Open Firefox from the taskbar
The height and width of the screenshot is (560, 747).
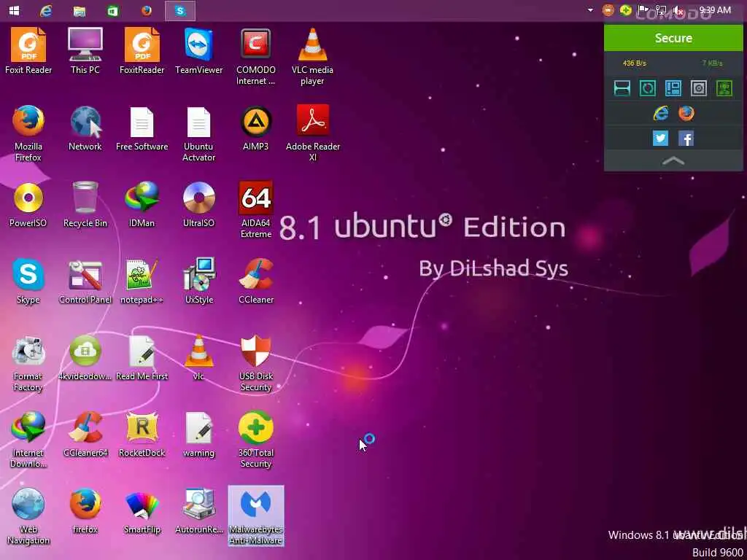tap(147, 10)
